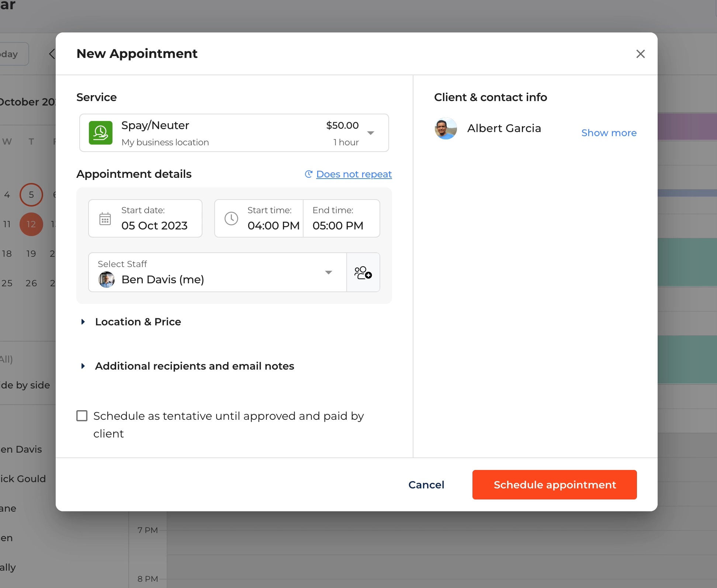
Task: Click the green Spay/Neuter service icon
Action: tap(100, 133)
